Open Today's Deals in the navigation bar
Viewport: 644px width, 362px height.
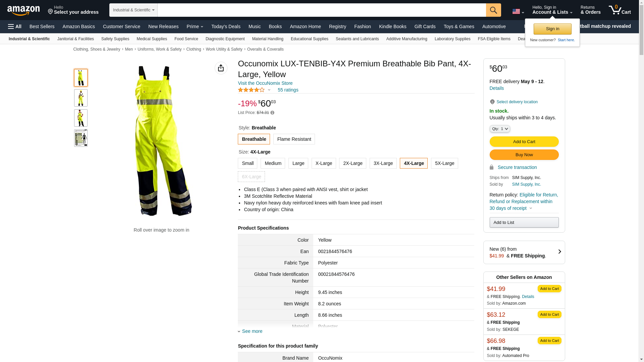coord(226,26)
